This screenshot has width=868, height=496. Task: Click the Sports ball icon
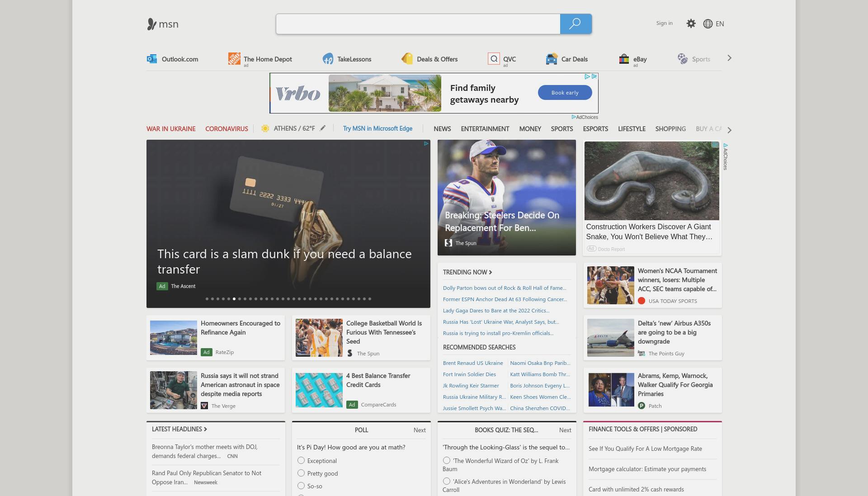point(682,59)
